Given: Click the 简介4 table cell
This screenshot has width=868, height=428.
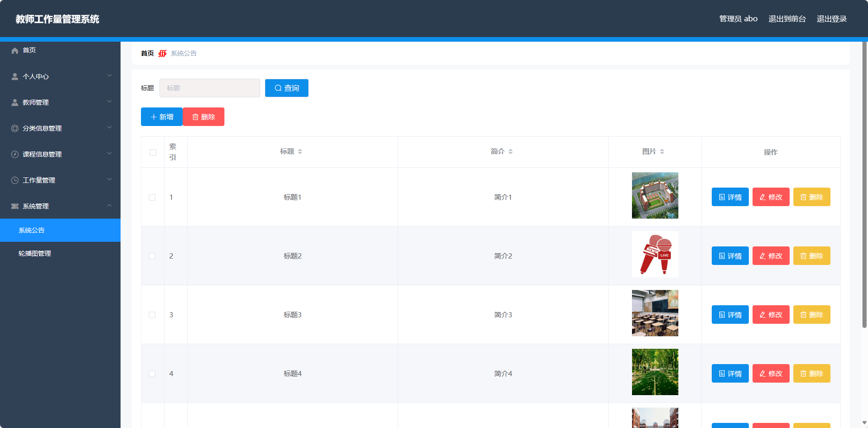Looking at the screenshot, I should pyautogui.click(x=503, y=373).
